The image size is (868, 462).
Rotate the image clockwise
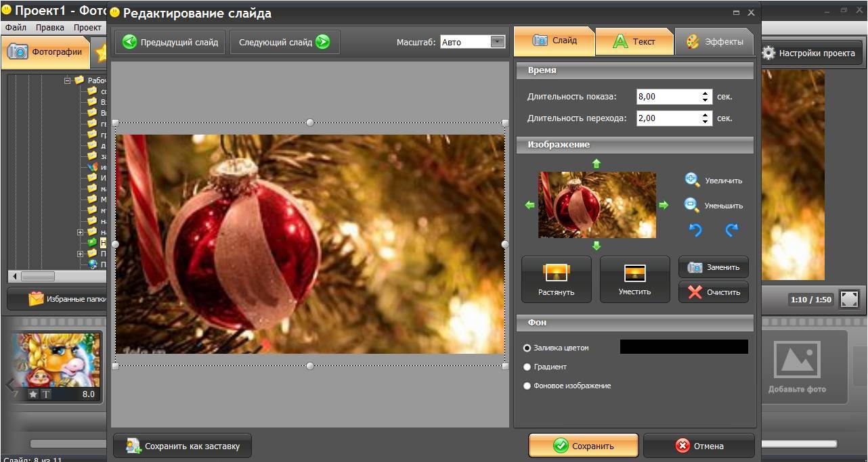click(x=731, y=230)
